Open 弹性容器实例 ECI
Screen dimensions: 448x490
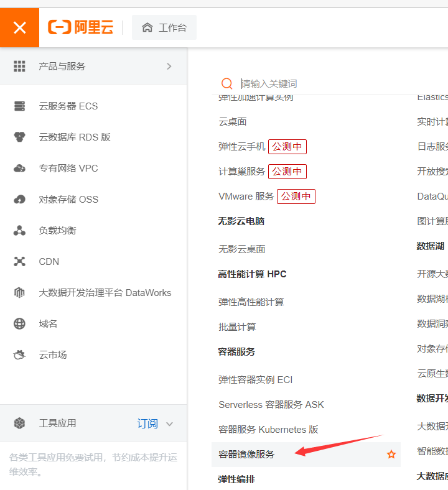[255, 380]
